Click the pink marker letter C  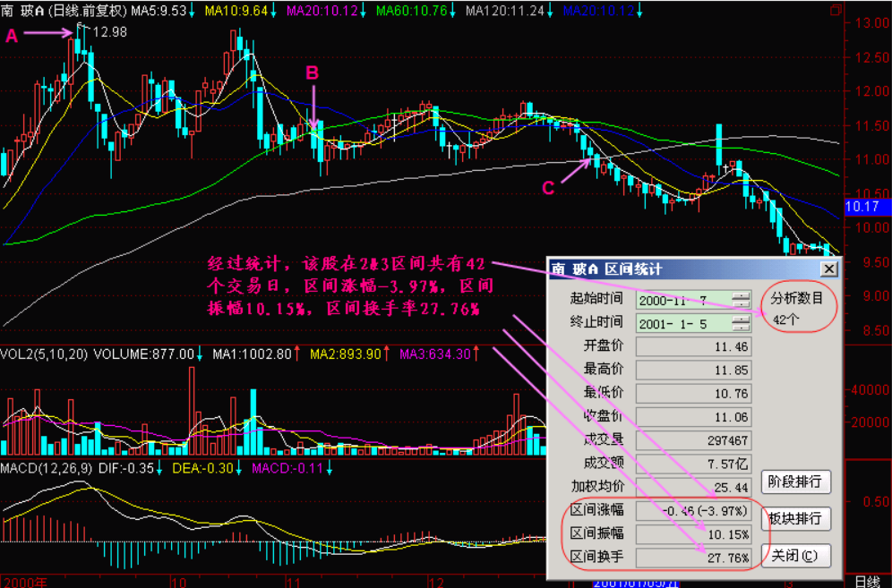[x=549, y=187]
